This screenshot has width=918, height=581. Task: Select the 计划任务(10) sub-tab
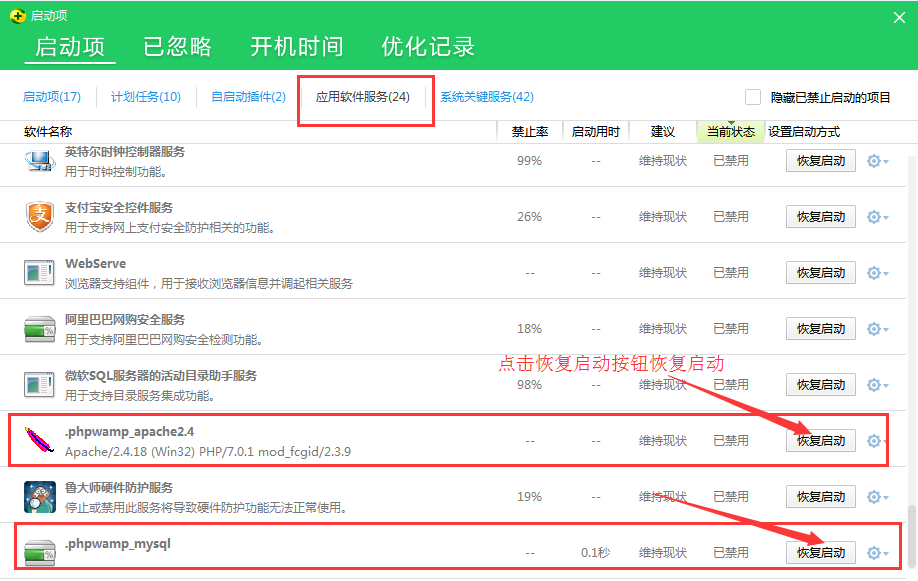[146, 97]
